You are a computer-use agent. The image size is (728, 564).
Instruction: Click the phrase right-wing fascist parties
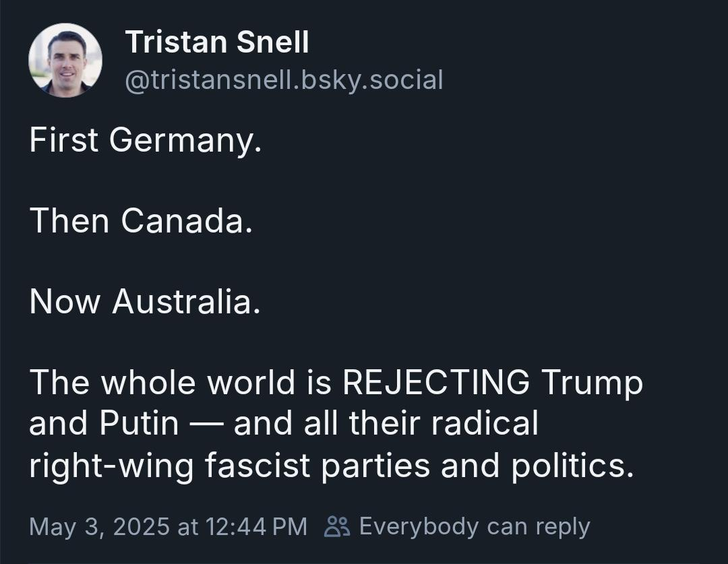[x=230, y=466]
